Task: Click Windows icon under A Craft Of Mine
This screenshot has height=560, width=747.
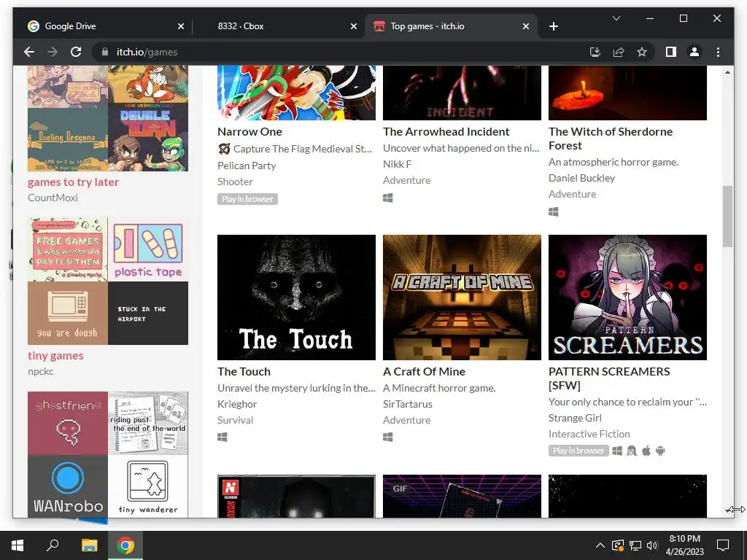Action: click(388, 437)
